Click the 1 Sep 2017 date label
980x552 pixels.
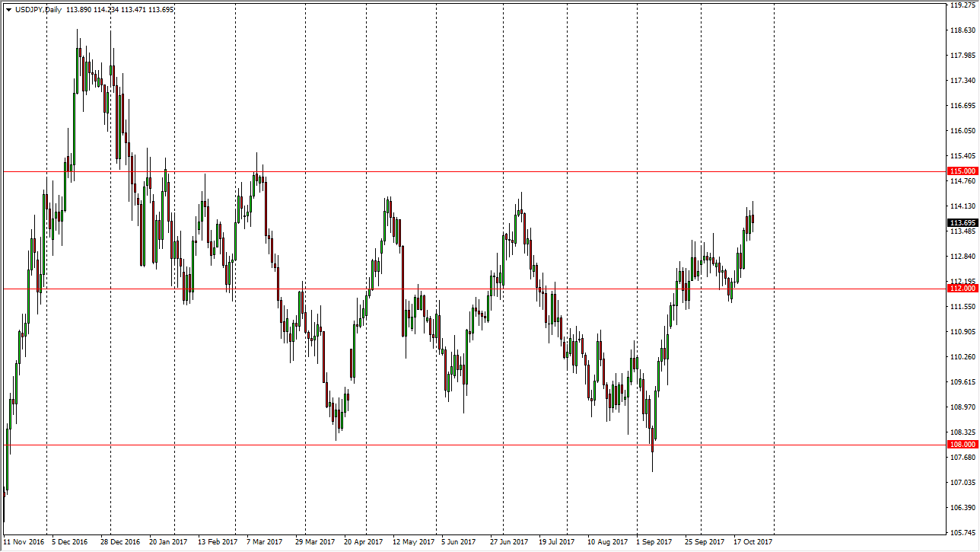pos(654,541)
